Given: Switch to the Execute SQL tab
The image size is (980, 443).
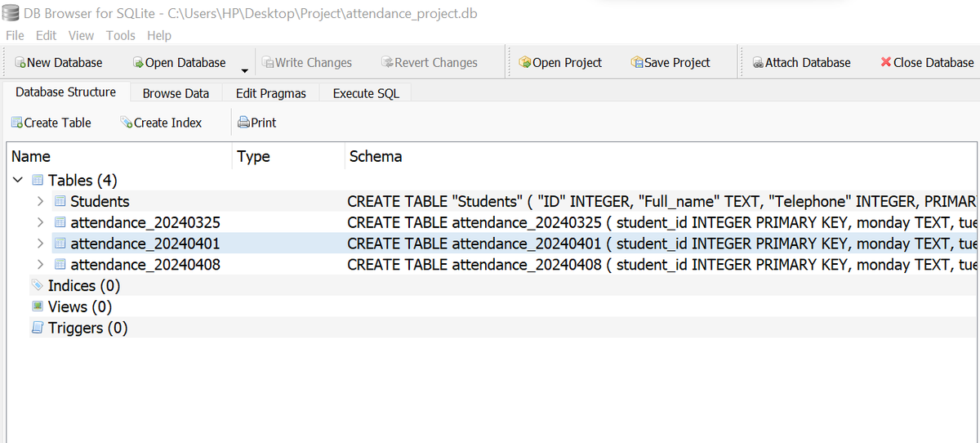Looking at the screenshot, I should [x=366, y=93].
